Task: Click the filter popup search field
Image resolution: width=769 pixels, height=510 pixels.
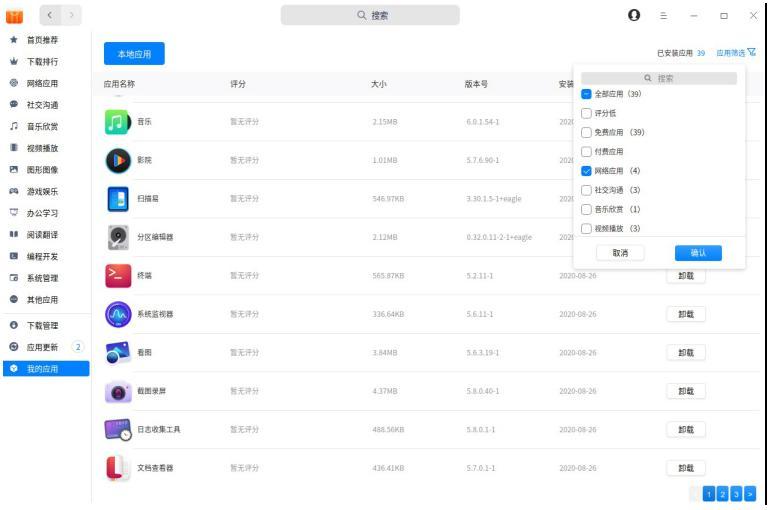Action: pyautogui.click(x=659, y=78)
